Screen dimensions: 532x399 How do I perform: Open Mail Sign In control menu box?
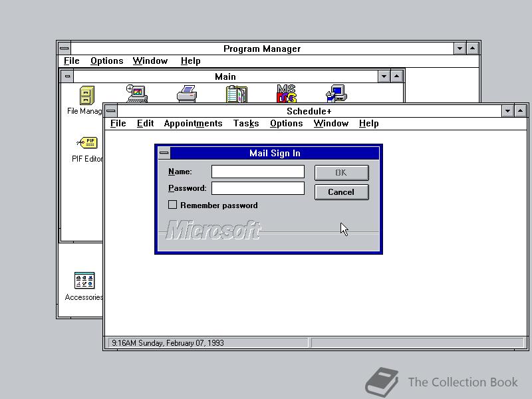[x=164, y=153]
